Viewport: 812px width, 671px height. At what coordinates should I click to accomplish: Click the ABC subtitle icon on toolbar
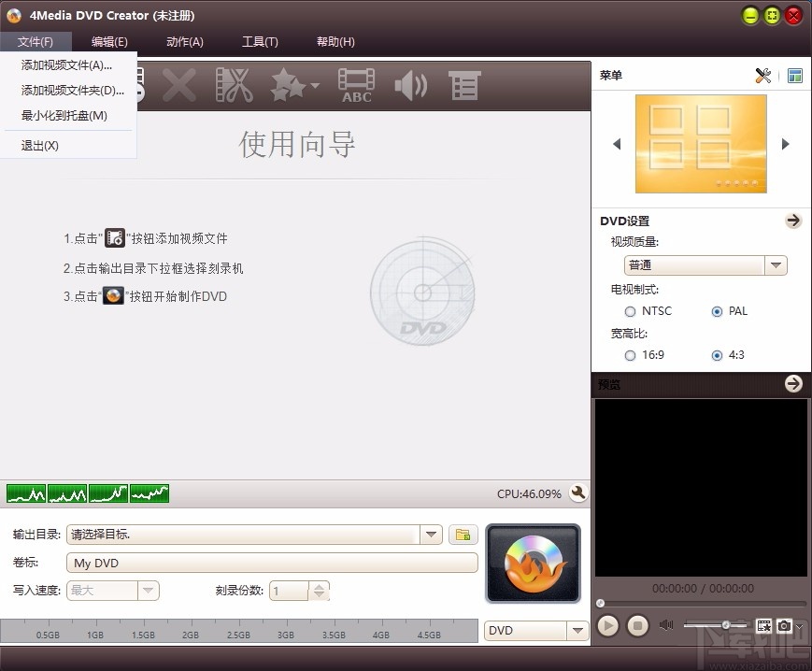point(356,84)
